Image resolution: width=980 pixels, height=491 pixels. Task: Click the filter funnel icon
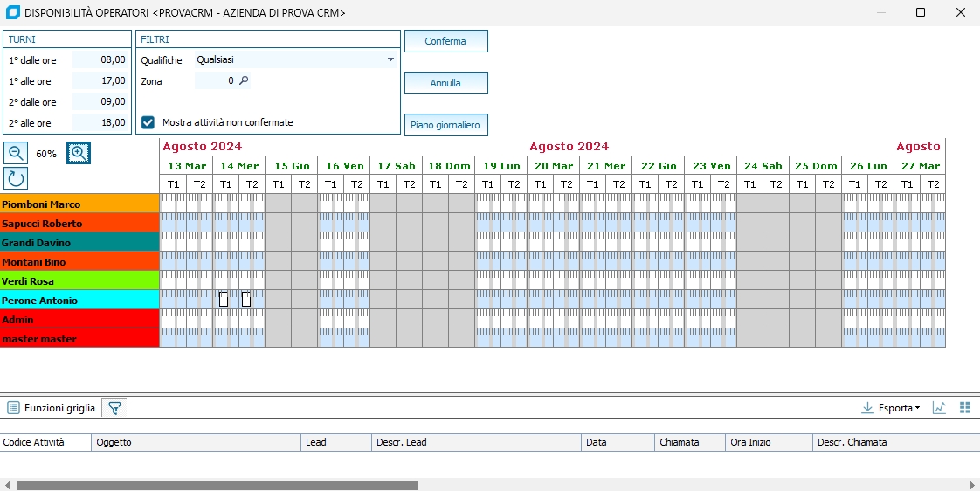coord(114,407)
